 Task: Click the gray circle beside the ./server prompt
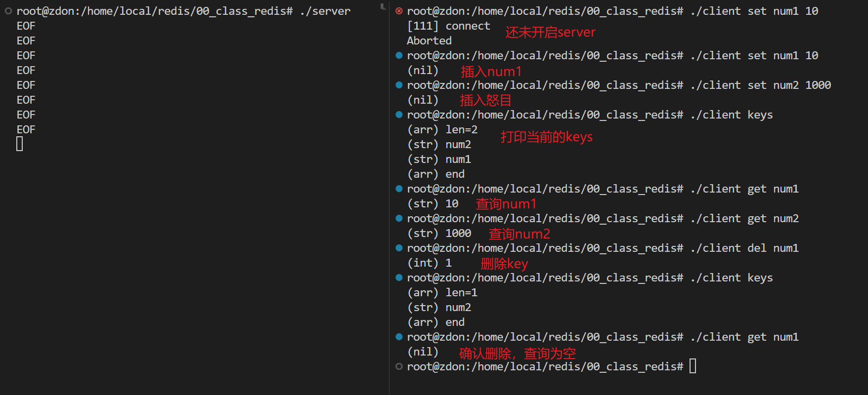[x=8, y=11]
